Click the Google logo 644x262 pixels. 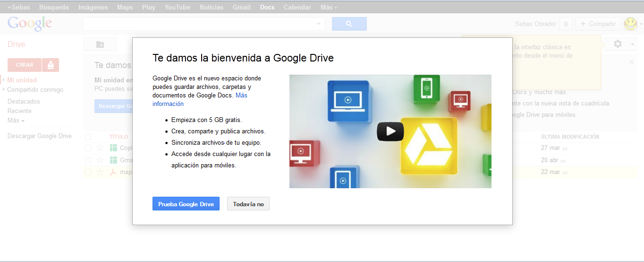coord(29,23)
